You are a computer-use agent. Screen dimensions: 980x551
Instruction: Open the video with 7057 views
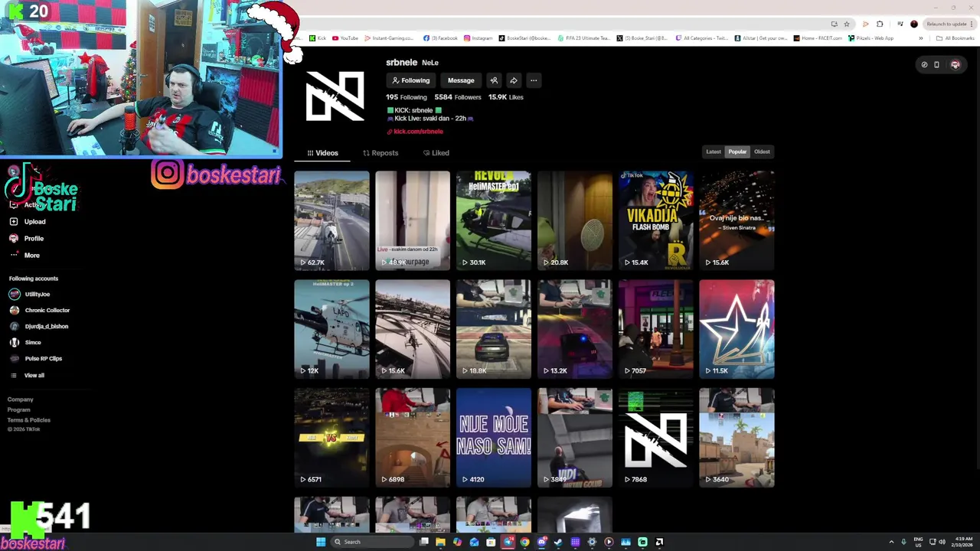pos(656,329)
